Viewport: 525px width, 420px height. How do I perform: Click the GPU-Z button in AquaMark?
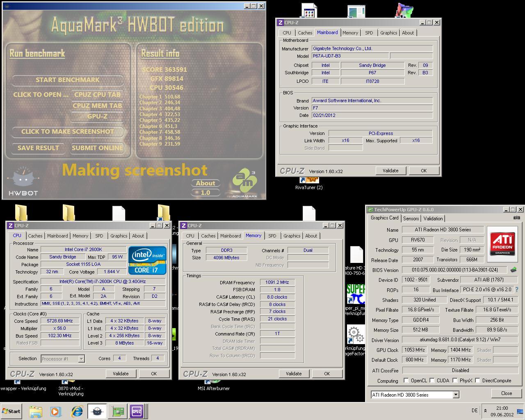tap(97, 116)
